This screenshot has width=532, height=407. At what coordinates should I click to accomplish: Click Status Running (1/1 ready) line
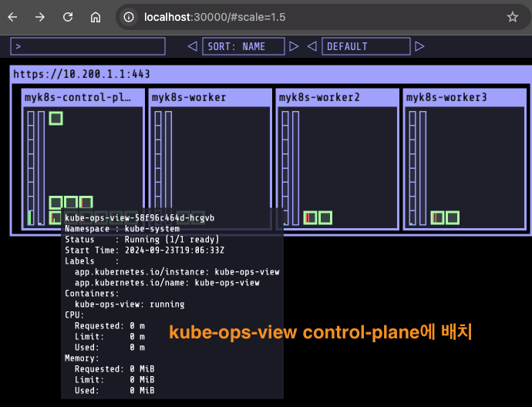coord(142,240)
